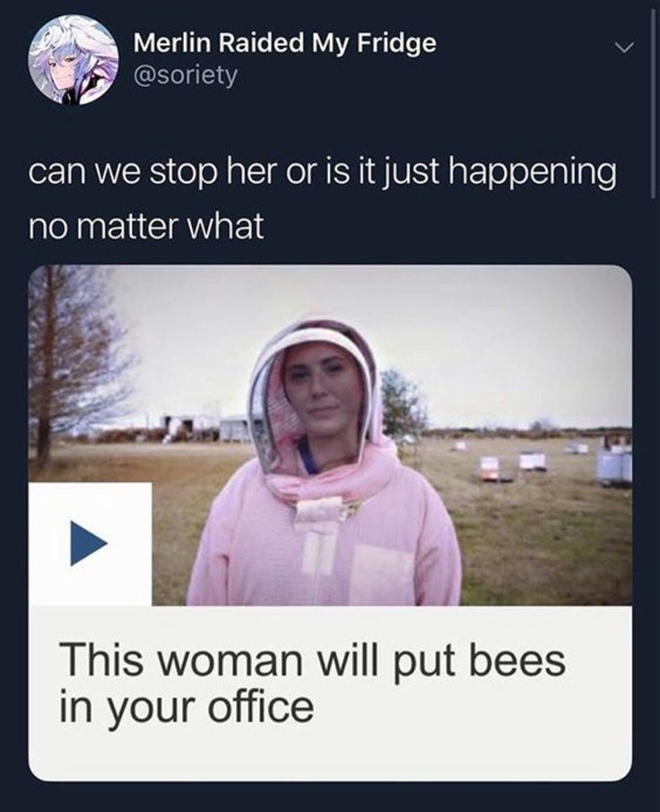Screen dimensions: 660x812
Task: Play the bees video with the blue triangle
Action: click(x=88, y=543)
